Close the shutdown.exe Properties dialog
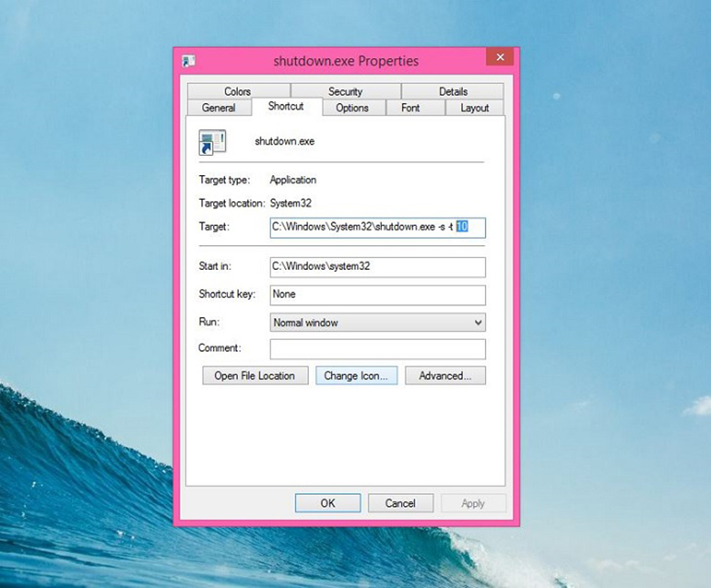The width and height of the screenshot is (711, 588). 499,58
